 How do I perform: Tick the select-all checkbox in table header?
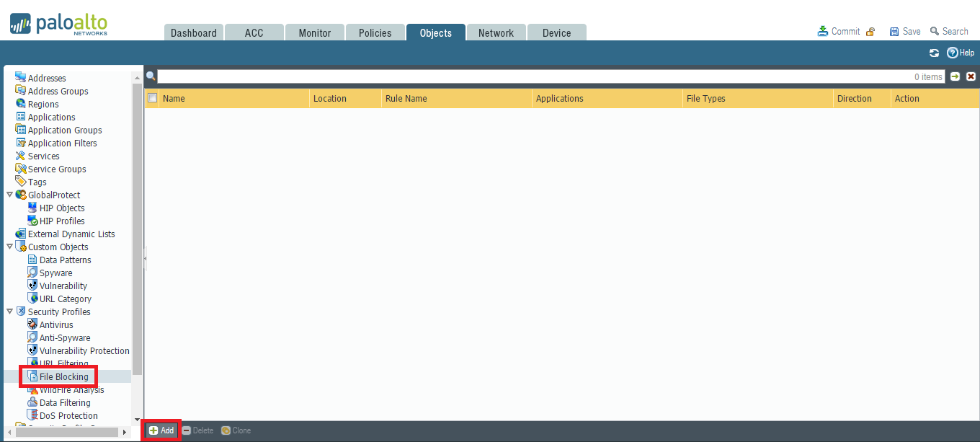tap(152, 98)
